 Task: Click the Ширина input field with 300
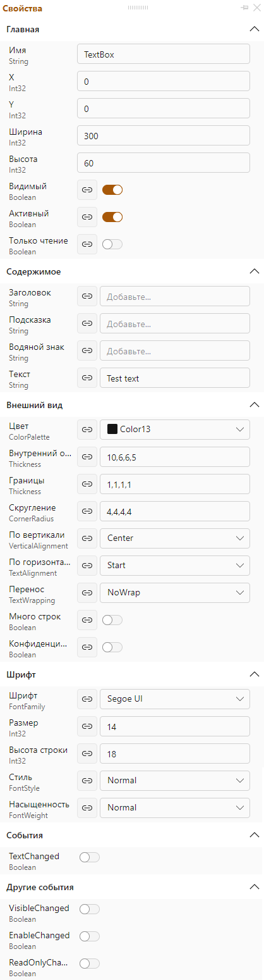tap(164, 135)
